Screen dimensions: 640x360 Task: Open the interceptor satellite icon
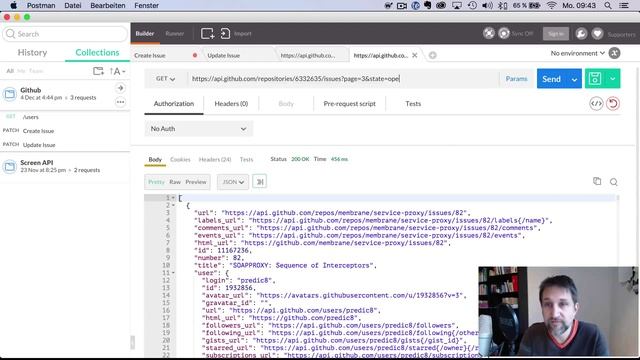489,33
